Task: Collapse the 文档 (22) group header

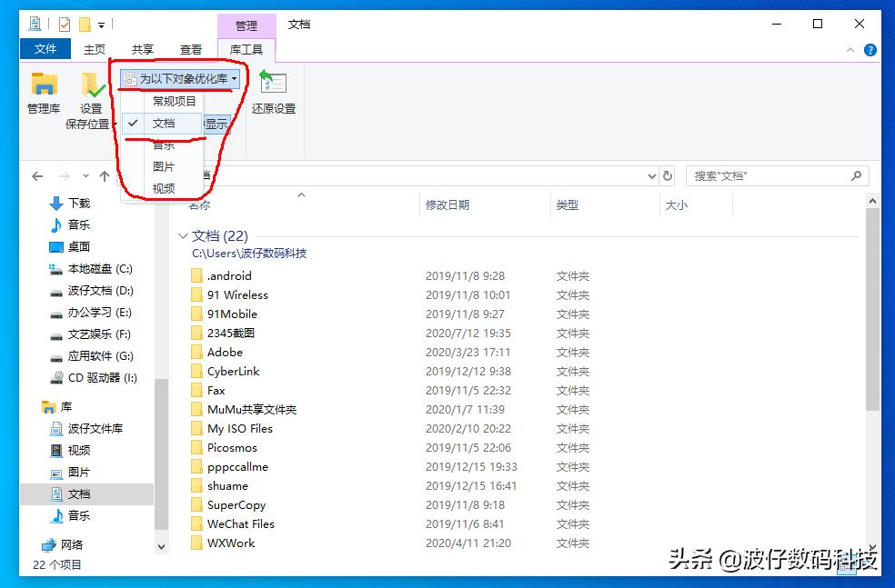Action: pos(185,235)
